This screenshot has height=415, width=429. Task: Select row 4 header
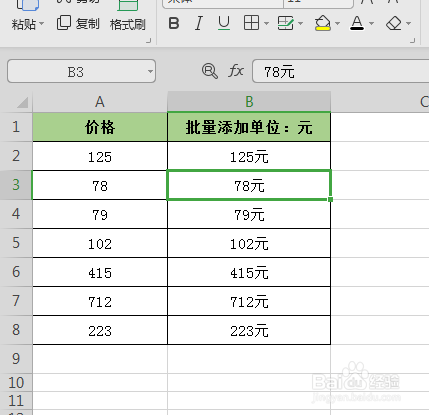point(16,214)
